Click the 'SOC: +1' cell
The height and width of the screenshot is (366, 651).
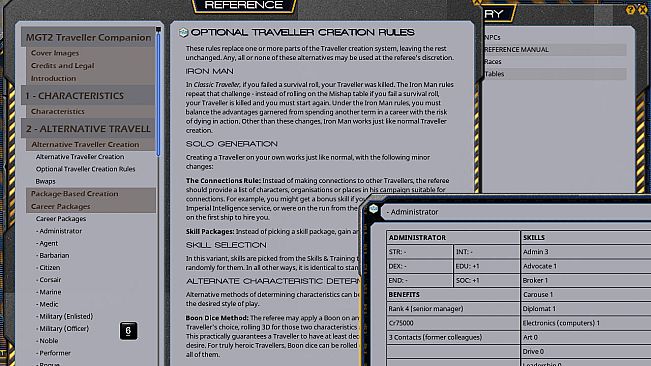pyautogui.click(x=486, y=281)
